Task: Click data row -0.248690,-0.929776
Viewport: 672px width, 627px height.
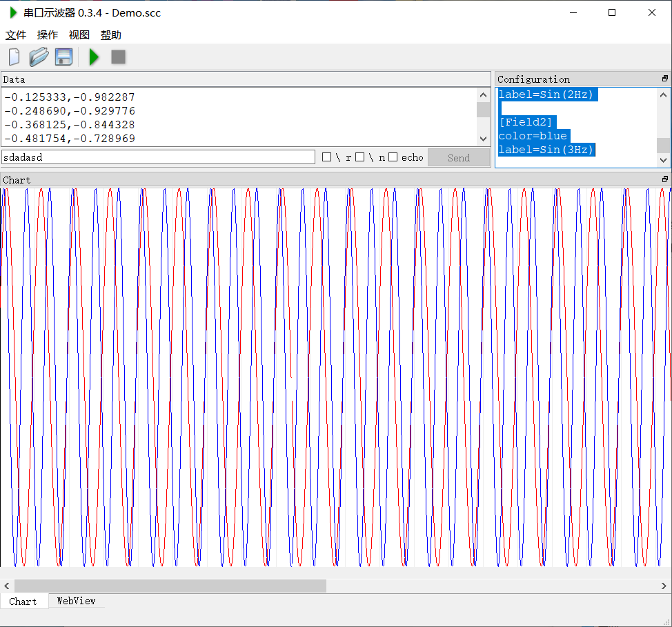Action: point(70,111)
